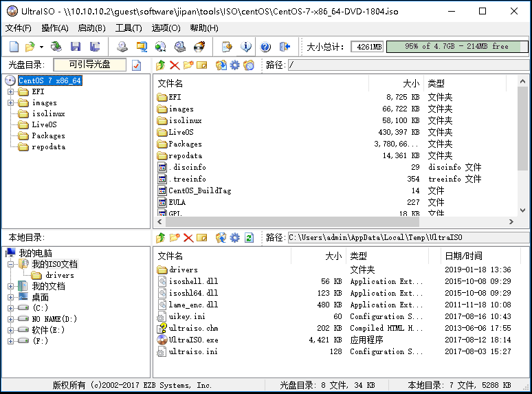Click the Mount to virtual drive icon
The height and width of the screenshot is (394, 532).
click(180, 47)
